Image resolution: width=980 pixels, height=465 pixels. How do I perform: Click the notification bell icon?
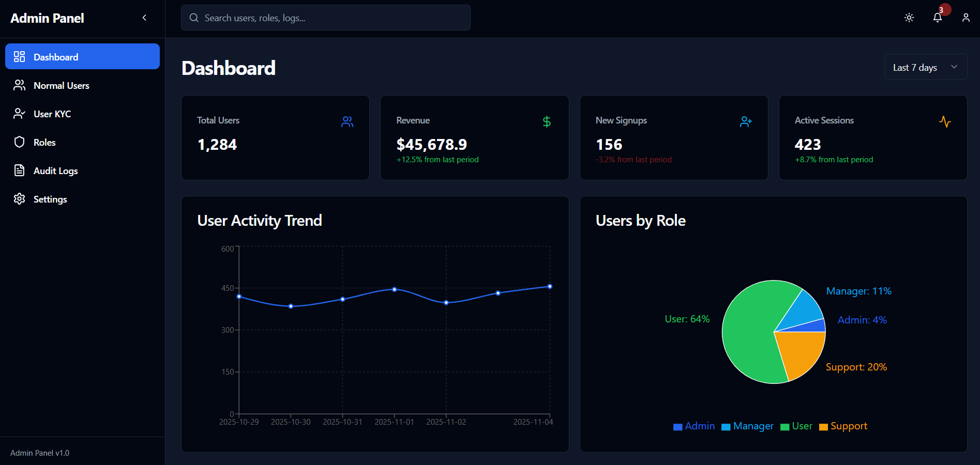point(937,18)
